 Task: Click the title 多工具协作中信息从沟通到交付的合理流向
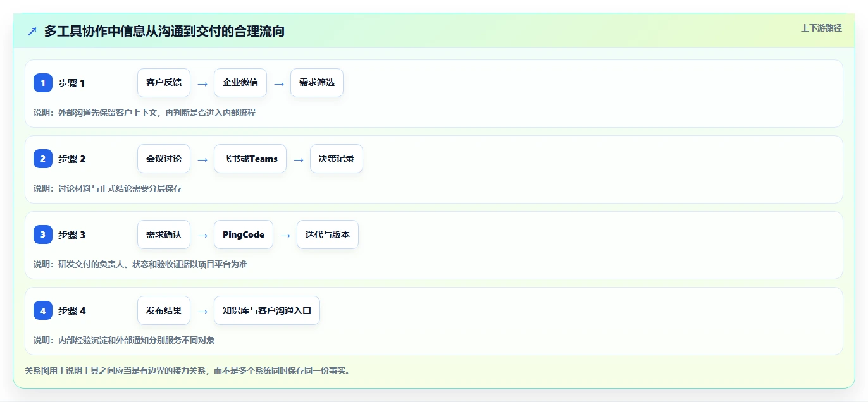pos(164,31)
